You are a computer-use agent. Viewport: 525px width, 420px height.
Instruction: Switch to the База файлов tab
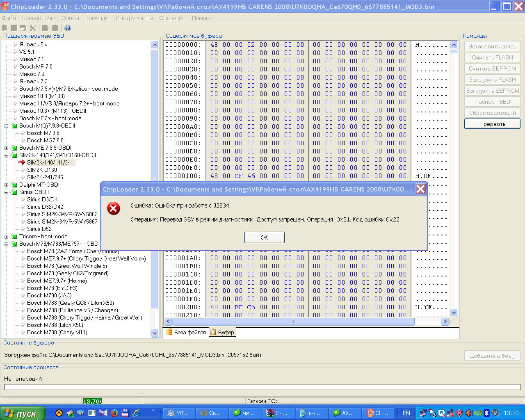[186, 332]
